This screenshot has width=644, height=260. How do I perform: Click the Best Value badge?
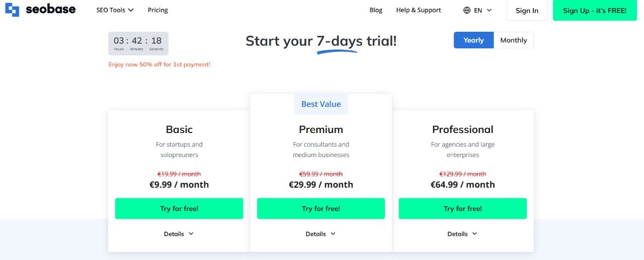point(321,104)
